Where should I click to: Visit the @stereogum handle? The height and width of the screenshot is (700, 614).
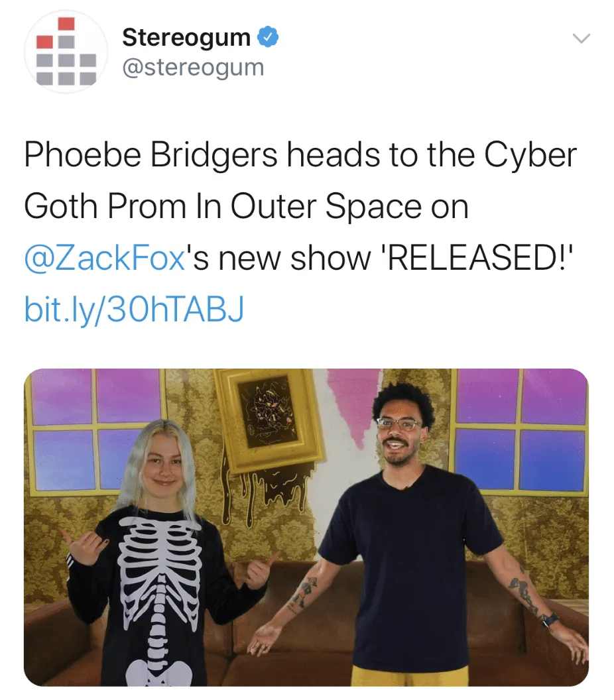(x=193, y=68)
